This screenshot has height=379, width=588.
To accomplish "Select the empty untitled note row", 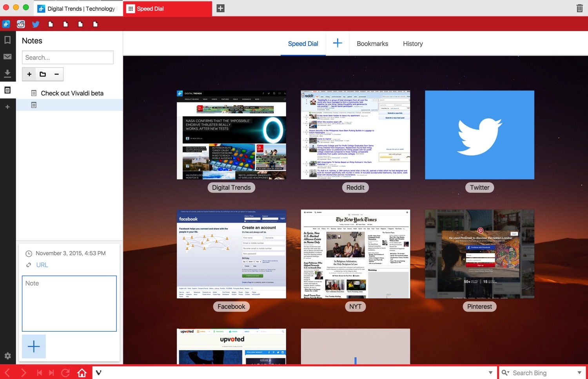I will click(x=69, y=105).
